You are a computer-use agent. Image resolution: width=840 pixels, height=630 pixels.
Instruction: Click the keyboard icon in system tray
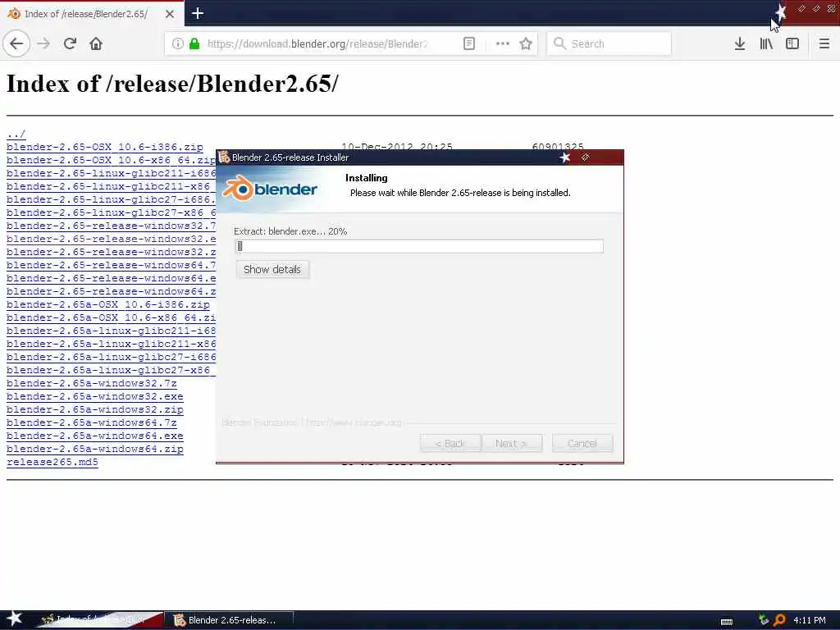pyautogui.click(x=727, y=621)
